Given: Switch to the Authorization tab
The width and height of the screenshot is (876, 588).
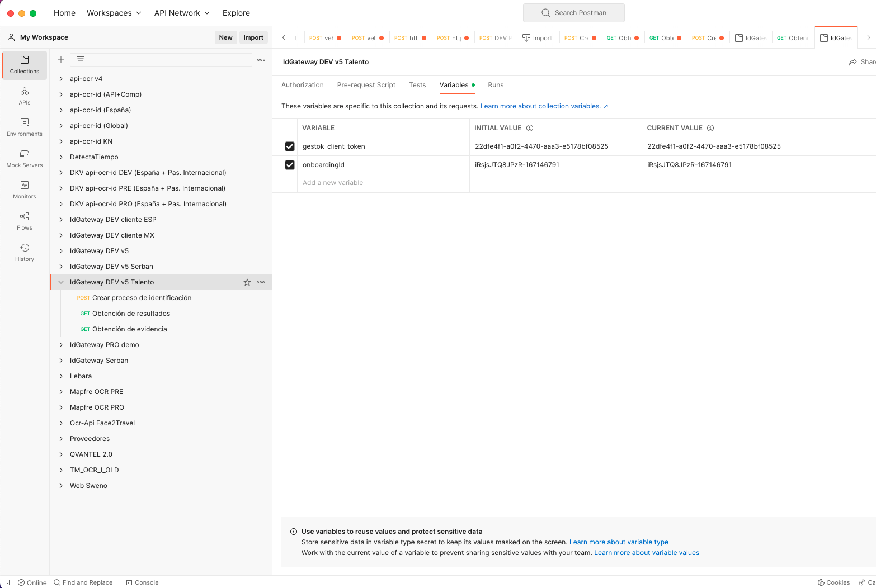Looking at the screenshot, I should click(302, 85).
